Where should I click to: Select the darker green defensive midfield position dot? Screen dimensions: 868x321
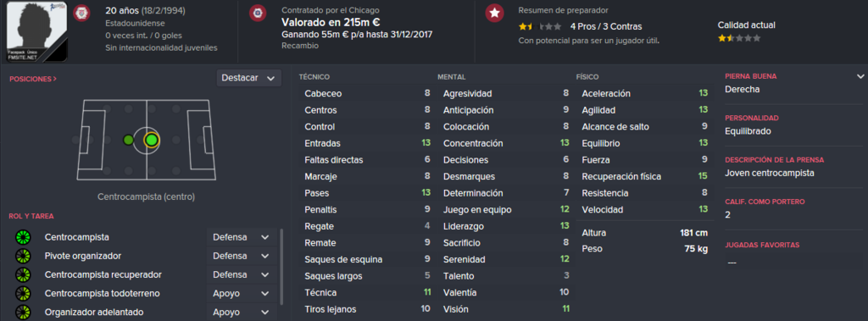(129, 140)
